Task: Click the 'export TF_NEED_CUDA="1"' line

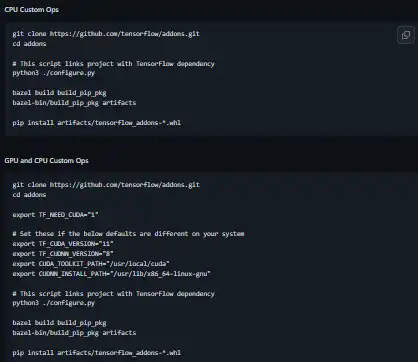Action: pyautogui.click(x=55, y=215)
